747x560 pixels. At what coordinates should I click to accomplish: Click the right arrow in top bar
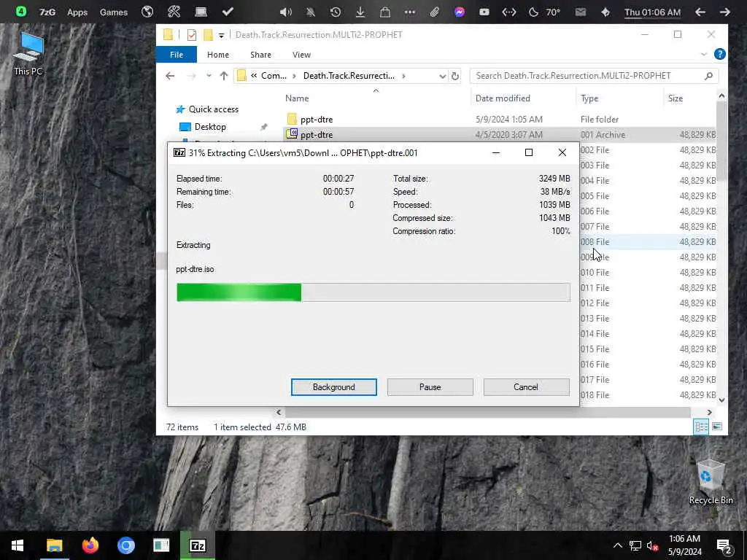(724, 12)
